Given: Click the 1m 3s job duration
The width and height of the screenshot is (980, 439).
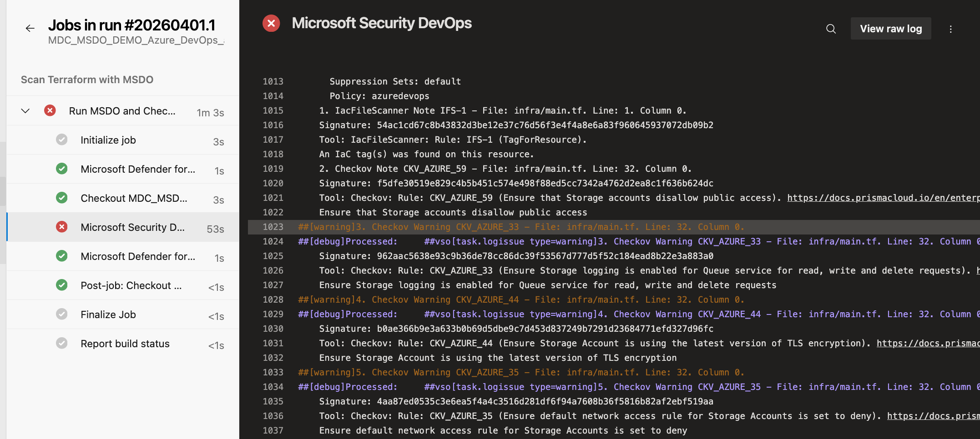Looking at the screenshot, I should [211, 113].
